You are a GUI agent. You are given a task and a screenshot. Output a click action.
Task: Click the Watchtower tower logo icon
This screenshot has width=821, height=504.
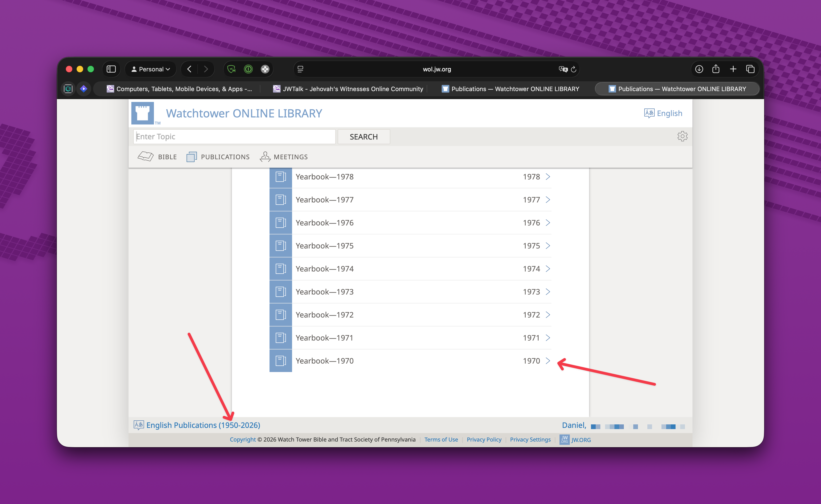click(142, 113)
